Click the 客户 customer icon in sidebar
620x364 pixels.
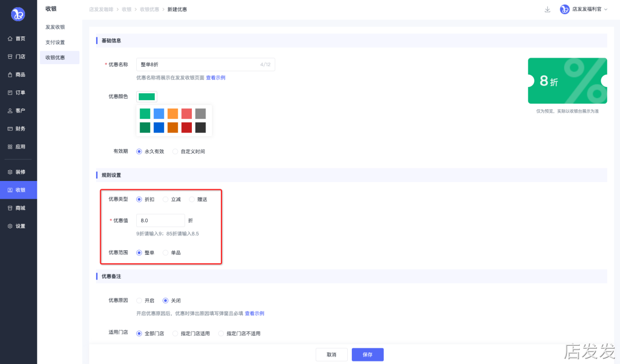pos(10,111)
